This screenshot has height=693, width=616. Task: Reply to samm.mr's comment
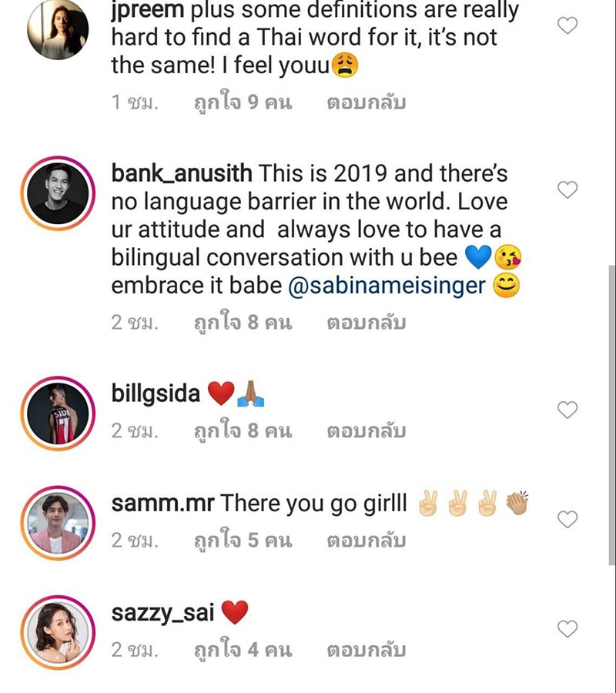pyautogui.click(x=366, y=541)
